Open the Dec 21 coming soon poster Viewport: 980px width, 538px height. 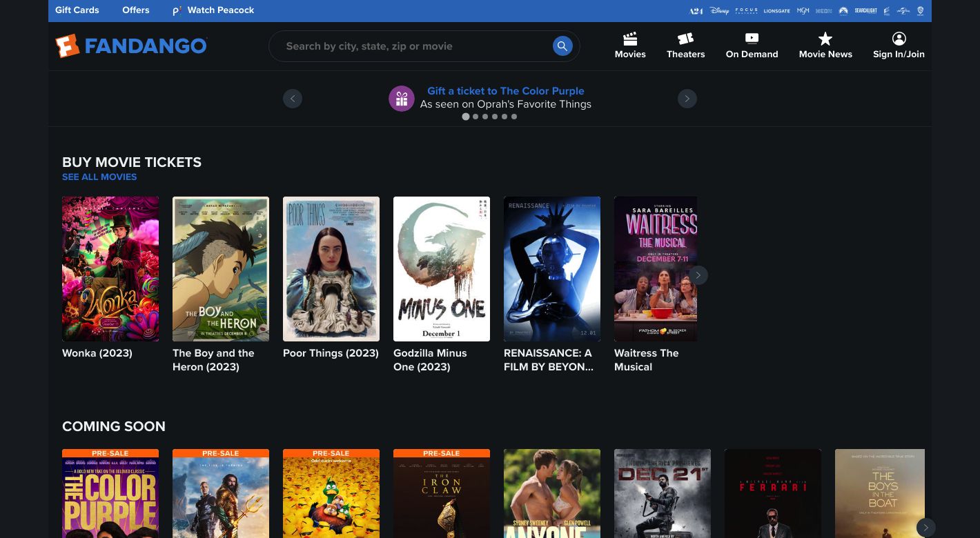(663, 494)
